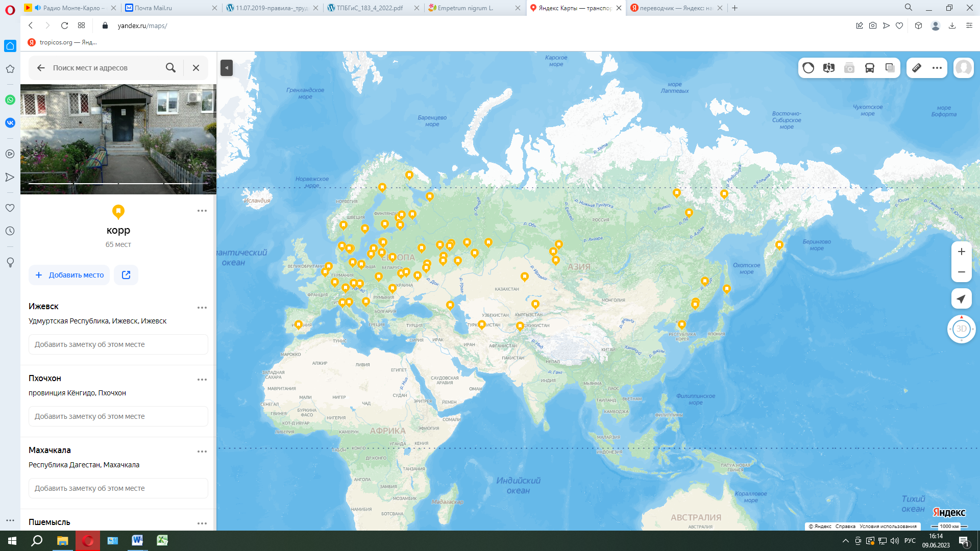This screenshot has height=551, width=980.
Task: Open File Explorer from the taskbar
Action: (62, 540)
